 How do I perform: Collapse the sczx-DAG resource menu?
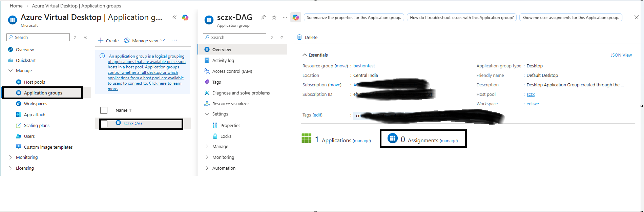(x=282, y=37)
